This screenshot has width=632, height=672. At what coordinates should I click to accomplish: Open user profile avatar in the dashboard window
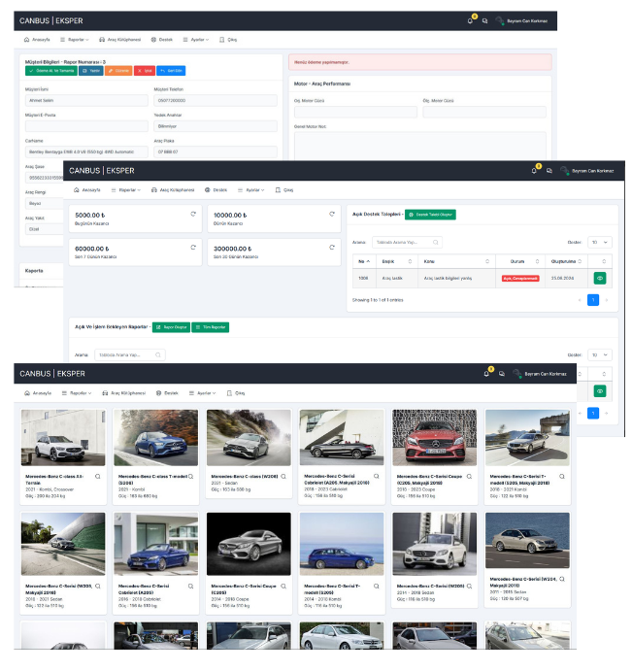(564, 171)
